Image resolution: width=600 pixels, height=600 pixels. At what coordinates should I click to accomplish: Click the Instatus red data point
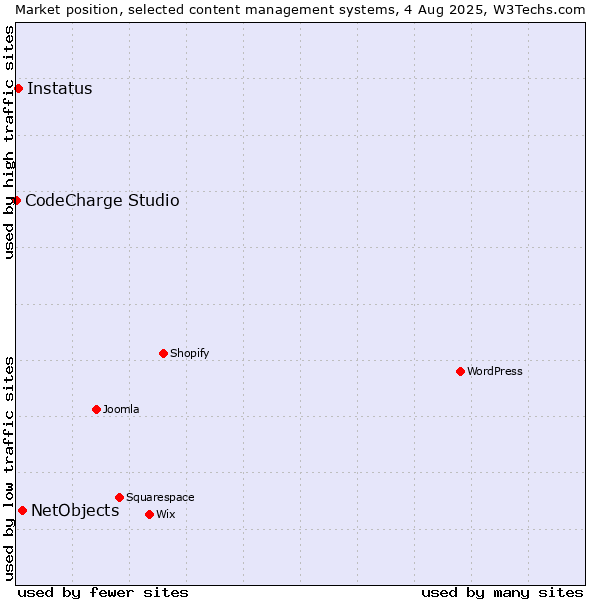18,89
